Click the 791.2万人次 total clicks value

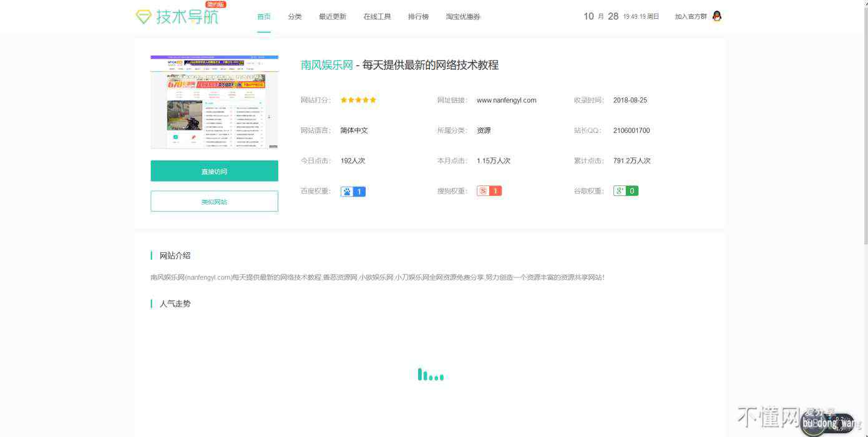coord(632,160)
